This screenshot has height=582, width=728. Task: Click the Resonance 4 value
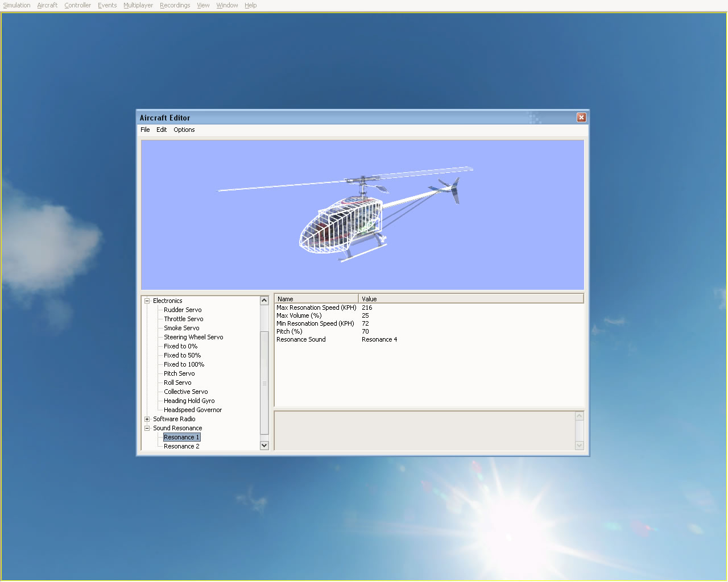coord(379,339)
